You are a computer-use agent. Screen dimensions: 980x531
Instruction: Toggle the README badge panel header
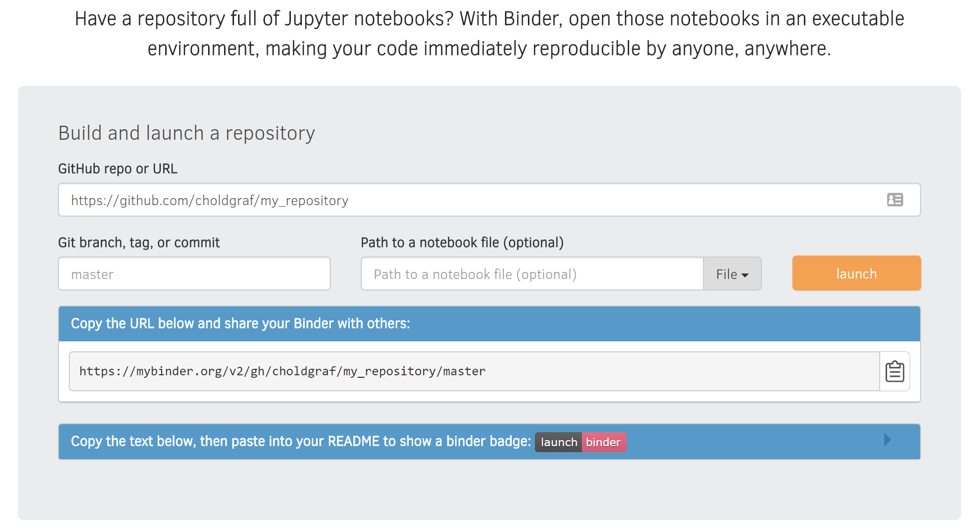point(489,442)
